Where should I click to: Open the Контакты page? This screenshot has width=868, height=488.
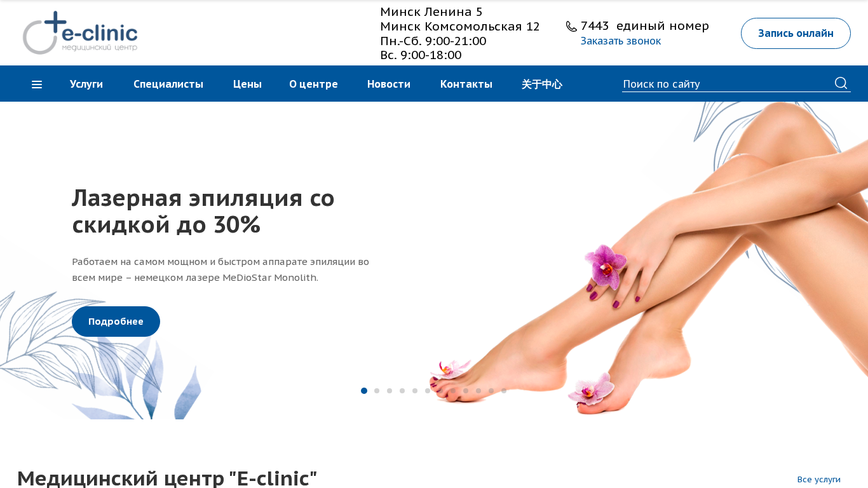tap(466, 84)
